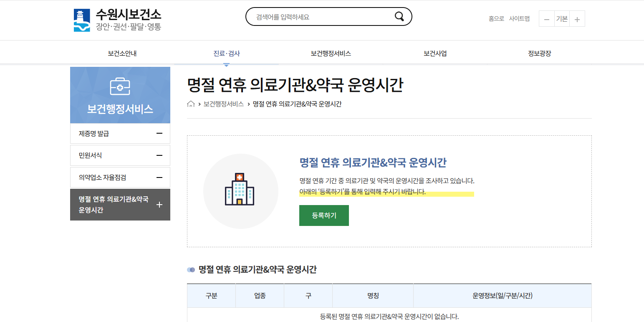Click the highlighted 아래의 '등록하기' instruction text
644x322 pixels.
tap(363, 192)
